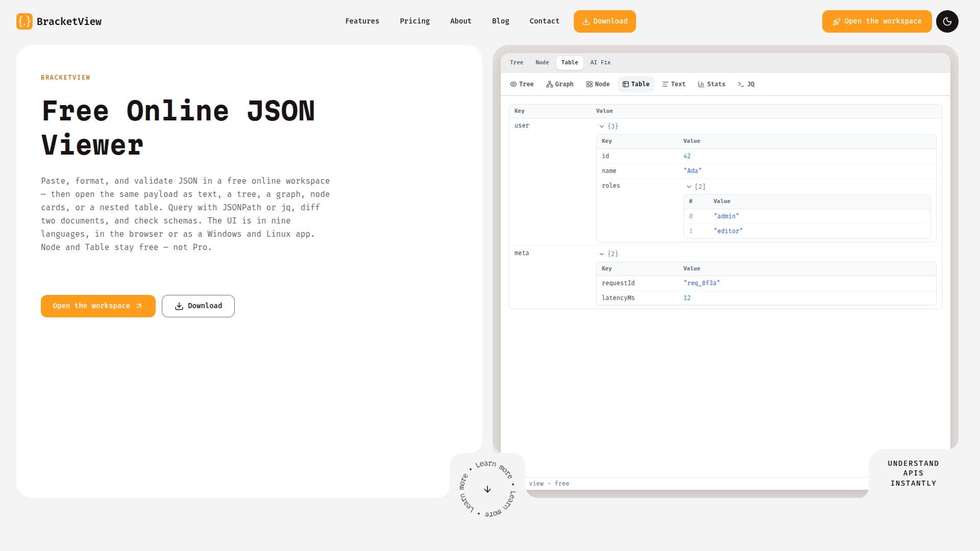980x551 pixels.
Task: Select the Text view toolbar label
Action: [x=678, y=84]
